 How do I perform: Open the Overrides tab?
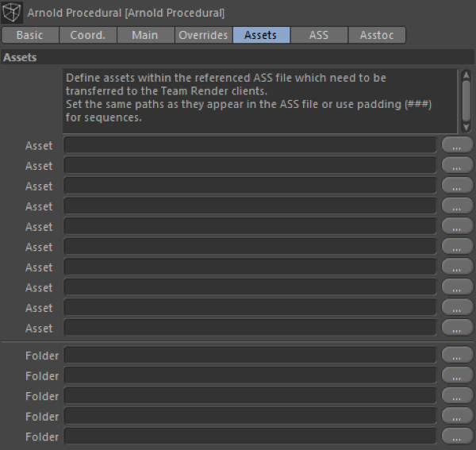[x=203, y=35]
